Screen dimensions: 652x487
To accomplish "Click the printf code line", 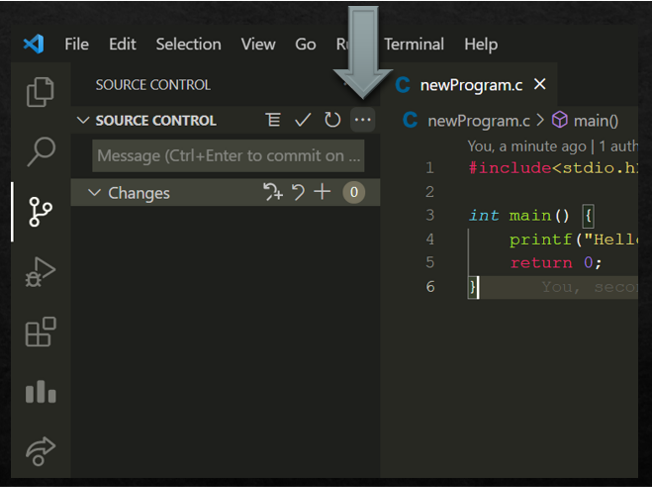I will (573, 240).
